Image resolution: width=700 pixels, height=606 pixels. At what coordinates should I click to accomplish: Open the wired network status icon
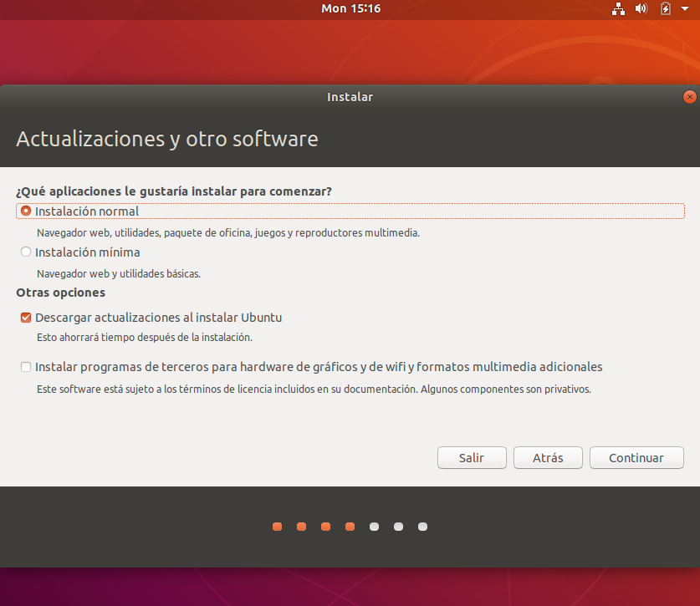(x=618, y=8)
